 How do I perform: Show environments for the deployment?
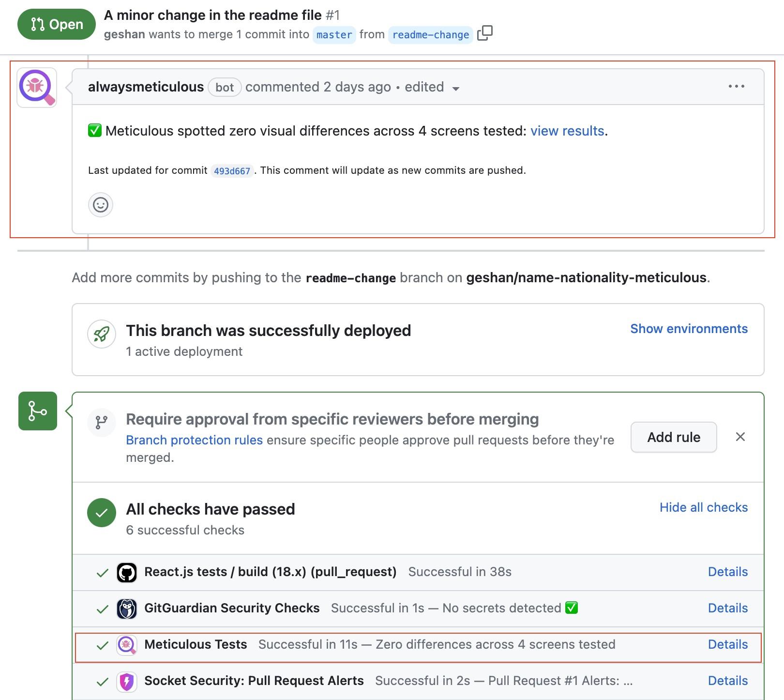click(689, 329)
